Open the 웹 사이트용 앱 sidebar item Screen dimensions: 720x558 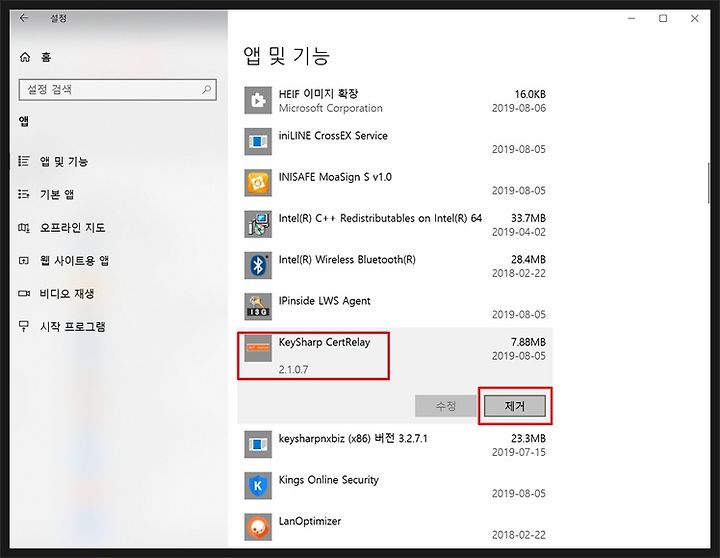(118, 260)
